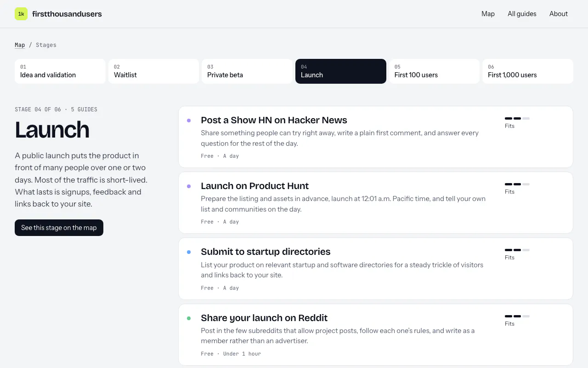The height and width of the screenshot is (368, 588).
Task: Click See this stage on the map
Action: point(59,228)
